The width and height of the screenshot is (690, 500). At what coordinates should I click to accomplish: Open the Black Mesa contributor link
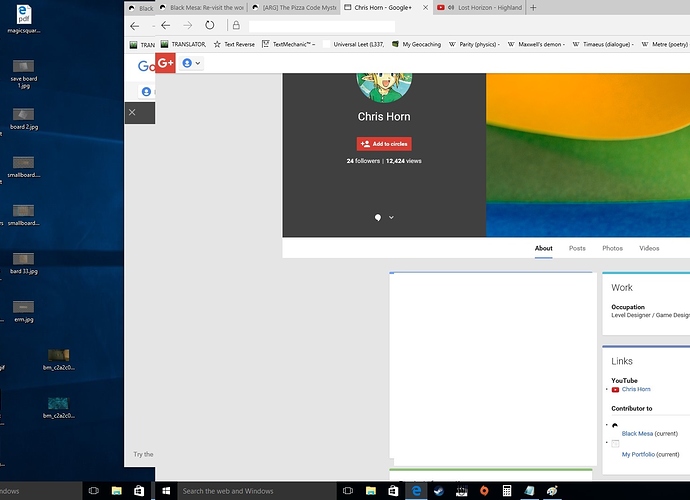tap(637, 434)
